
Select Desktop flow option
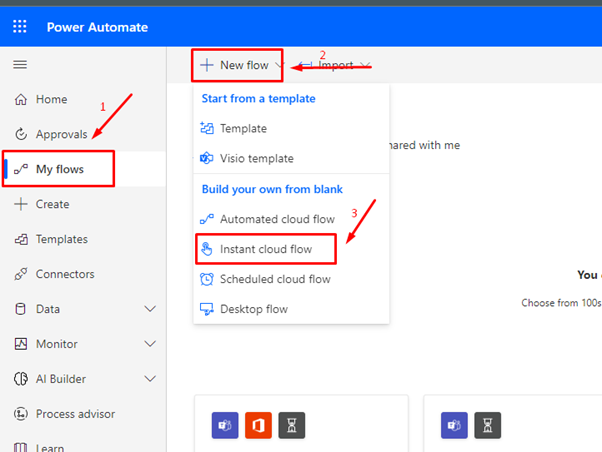(x=254, y=309)
